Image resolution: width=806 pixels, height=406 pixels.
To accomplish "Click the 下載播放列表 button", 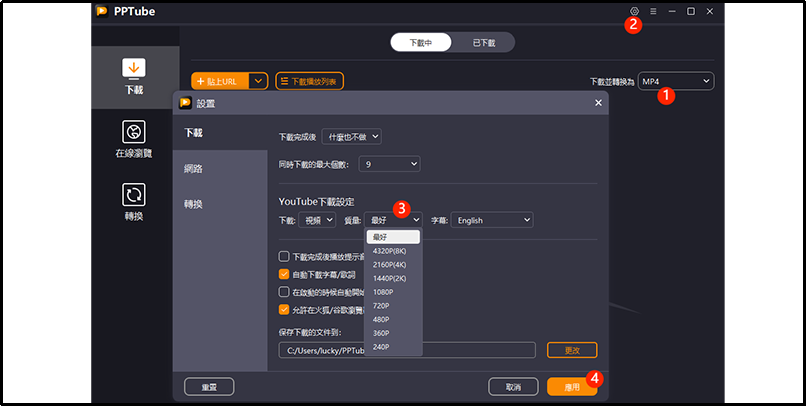I will [x=309, y=81].
